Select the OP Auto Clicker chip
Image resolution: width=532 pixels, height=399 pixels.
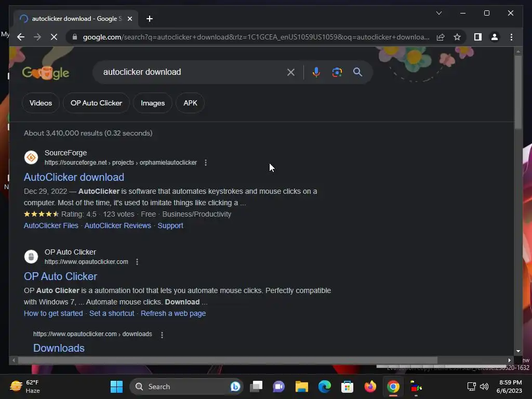click(96, 103)
